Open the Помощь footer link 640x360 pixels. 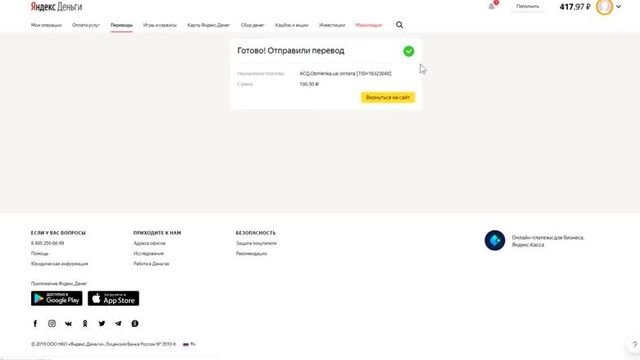[x=40, y=253]
